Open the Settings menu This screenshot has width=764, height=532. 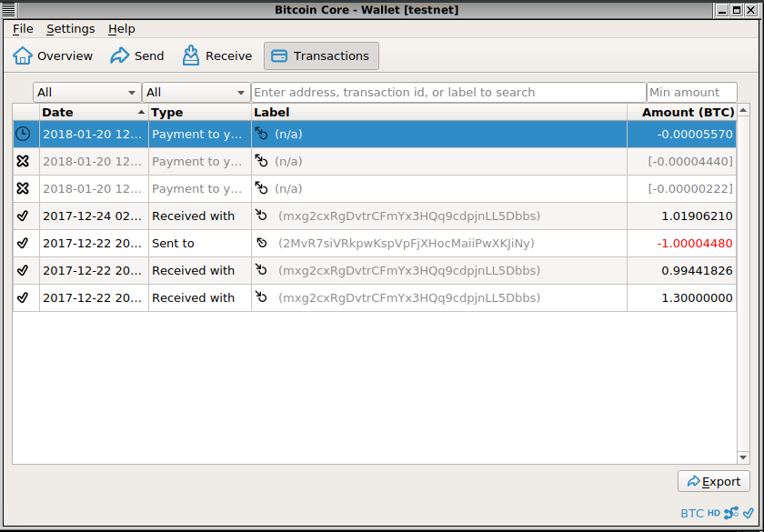coord(71,29)
